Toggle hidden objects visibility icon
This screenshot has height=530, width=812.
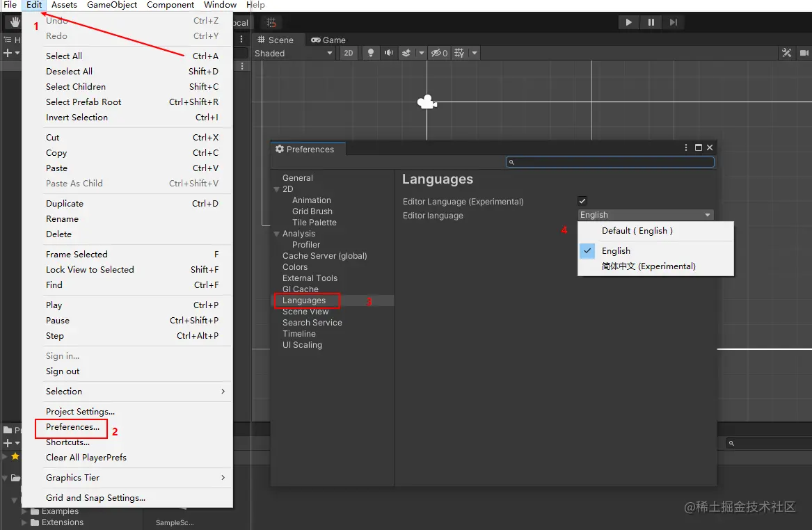tap(439, 53)
